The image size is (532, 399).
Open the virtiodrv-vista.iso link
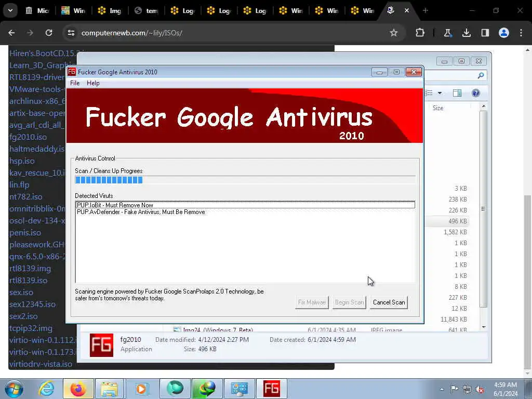(x=41, y=364)
